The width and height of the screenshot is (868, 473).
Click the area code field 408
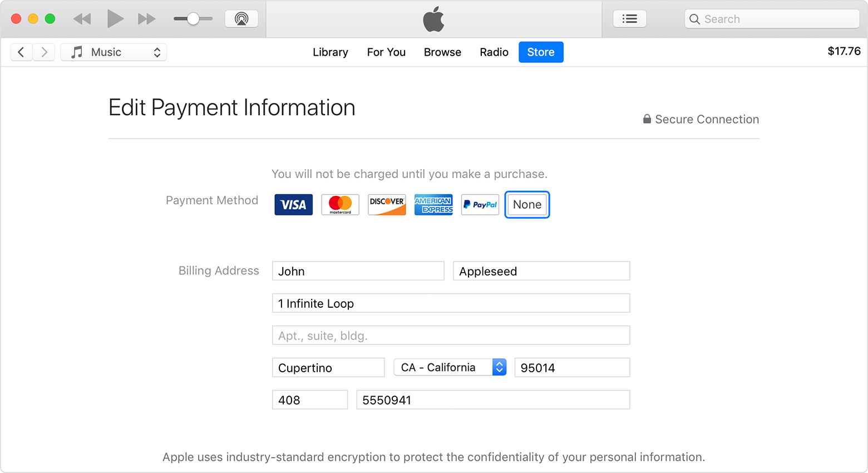click(310, 400)
